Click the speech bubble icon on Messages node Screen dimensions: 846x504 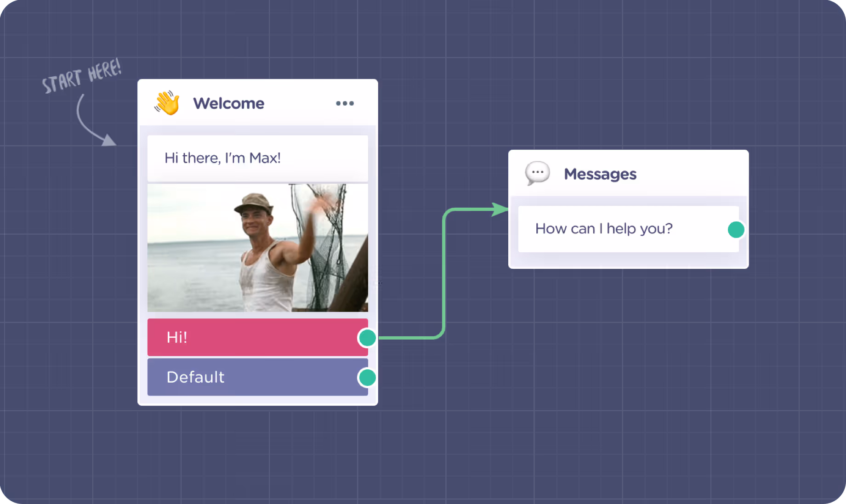pos(537,173)
